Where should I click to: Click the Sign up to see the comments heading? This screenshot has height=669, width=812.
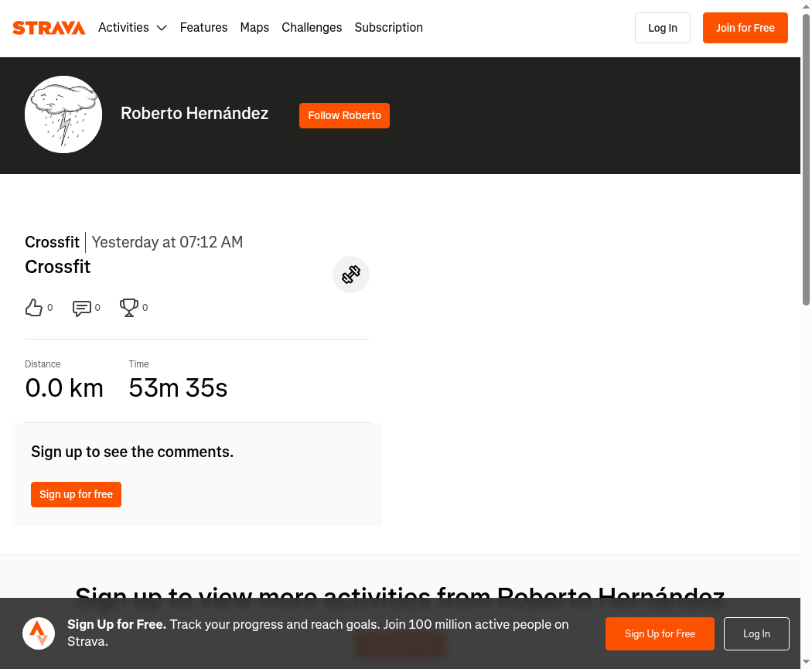[x=132, y=452]
